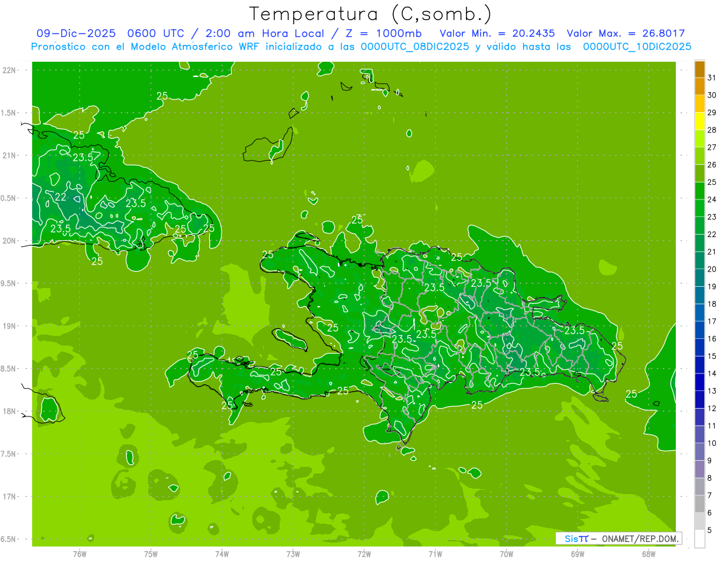The height and width of the screenshot is (562, 728).
Task: Click '0000UTC_08DIC2025' initialization time text
Action: pos(415,47)
